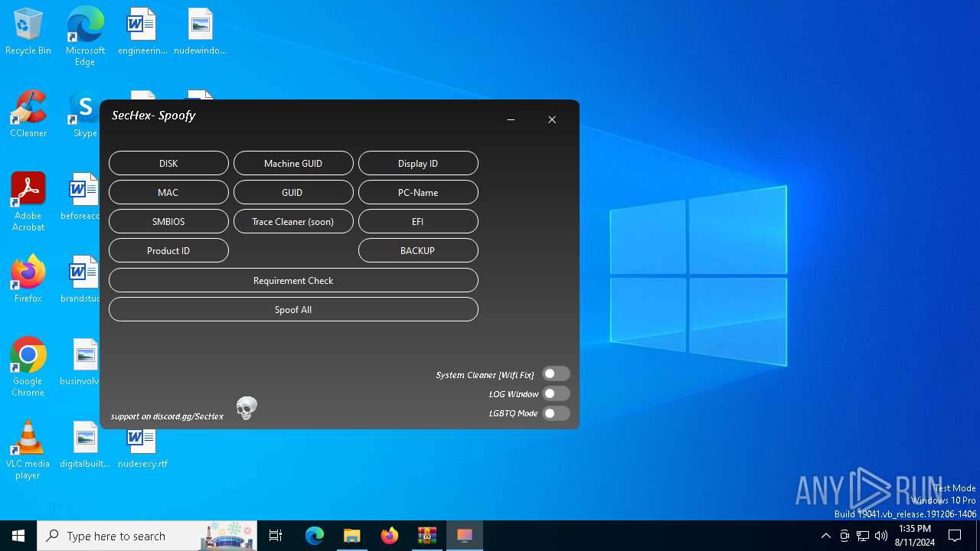The width and height of the screenshot is (980, 551).
Task: Select the engineerin... Word document icon
Action: click(142, 32)
